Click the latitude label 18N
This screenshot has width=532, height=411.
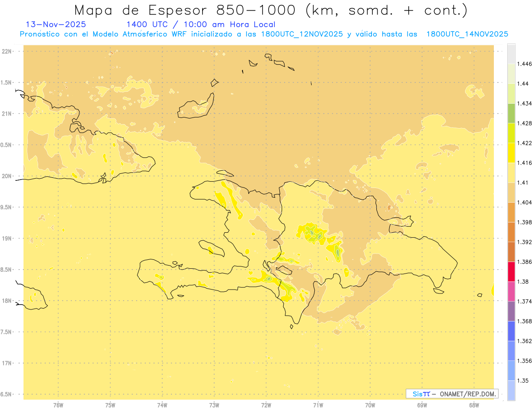click(6, 301)
